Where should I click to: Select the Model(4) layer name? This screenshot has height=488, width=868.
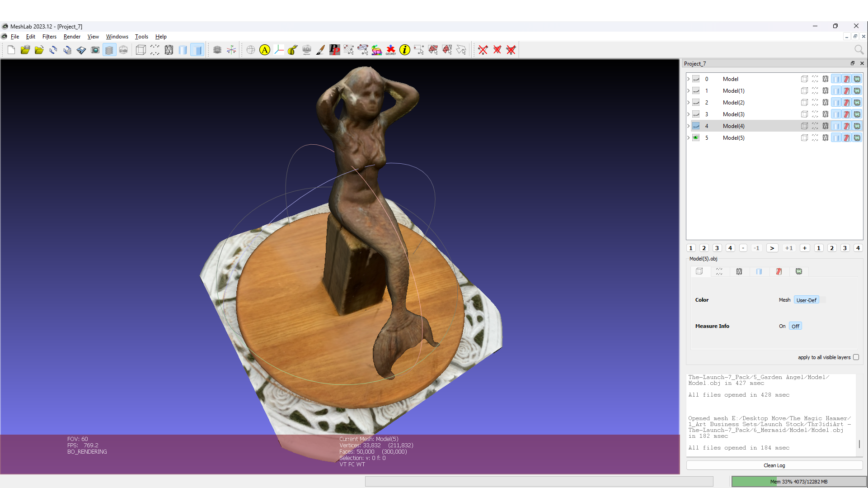pyautogui.click(x=733, y=126)
